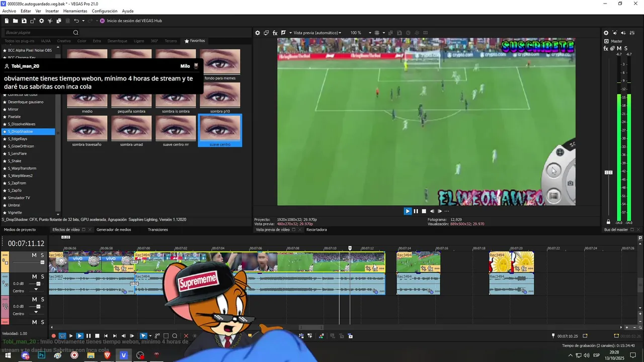Open master bus settings gear
The height and width of the screenshot is (362, 644).
click(x=606, y=33)
